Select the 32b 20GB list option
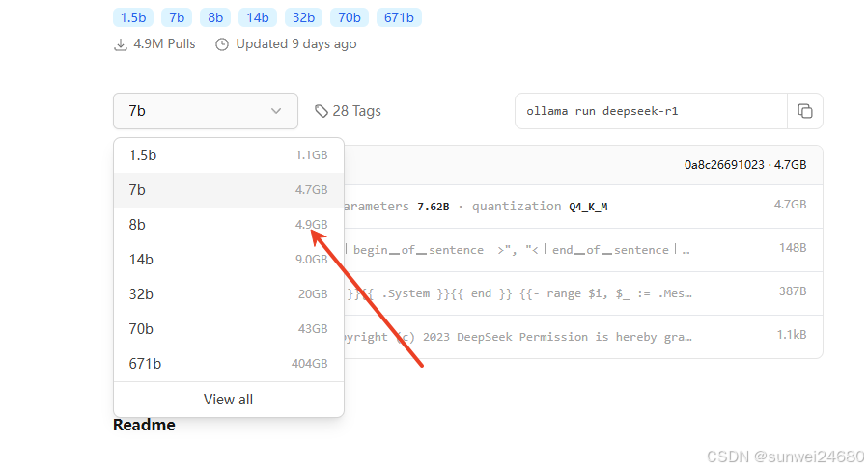The height and width of the screenshot is (471, 868). [x=229, y=293]
